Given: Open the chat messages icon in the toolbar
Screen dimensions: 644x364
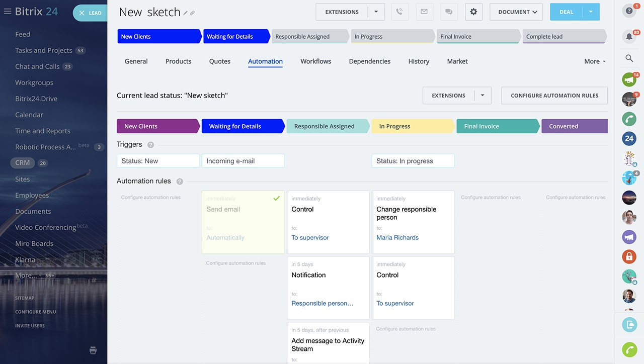Looking at the screenshot, I should tap(449, 12).
